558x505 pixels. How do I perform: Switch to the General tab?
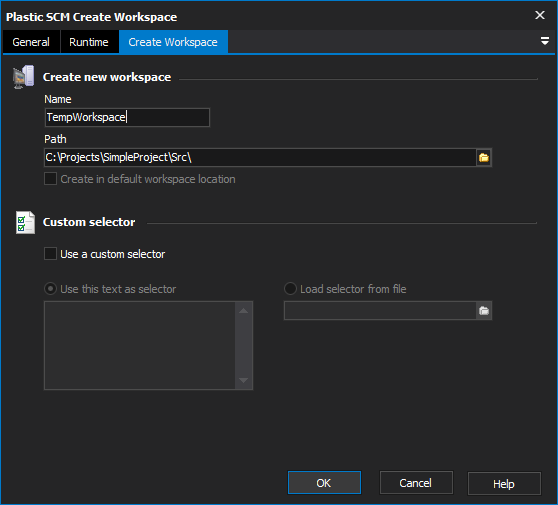pos(31,42)
